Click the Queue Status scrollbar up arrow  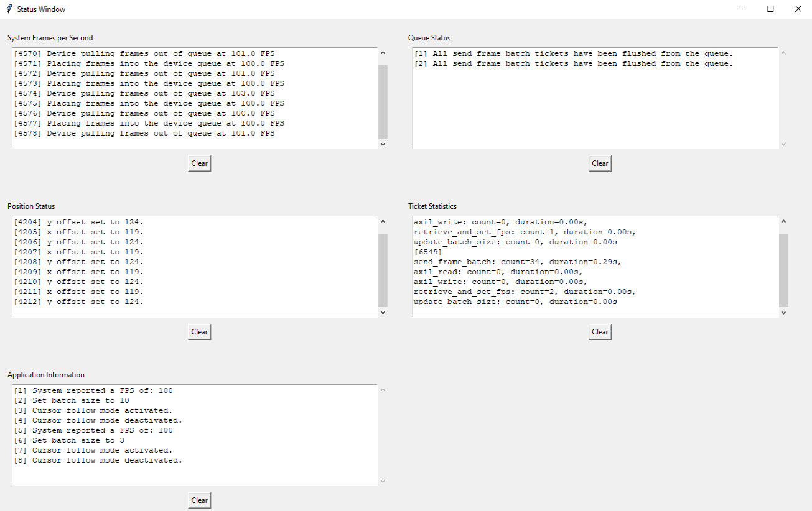point(783,53)
